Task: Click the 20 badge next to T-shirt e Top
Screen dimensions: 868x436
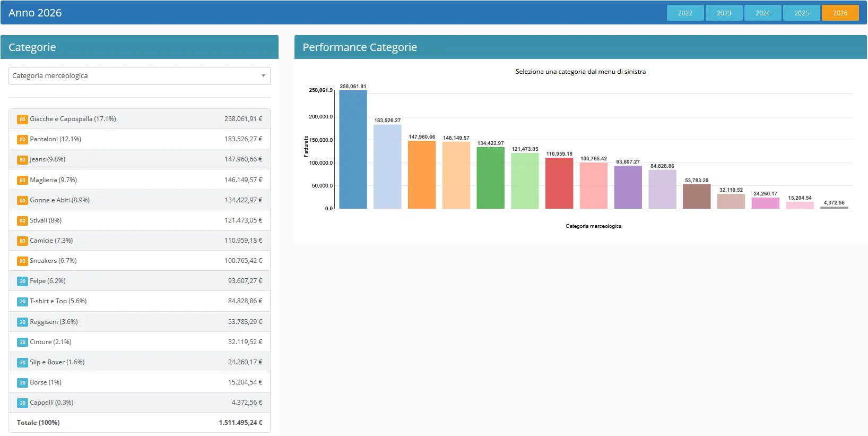Action: 22,302
